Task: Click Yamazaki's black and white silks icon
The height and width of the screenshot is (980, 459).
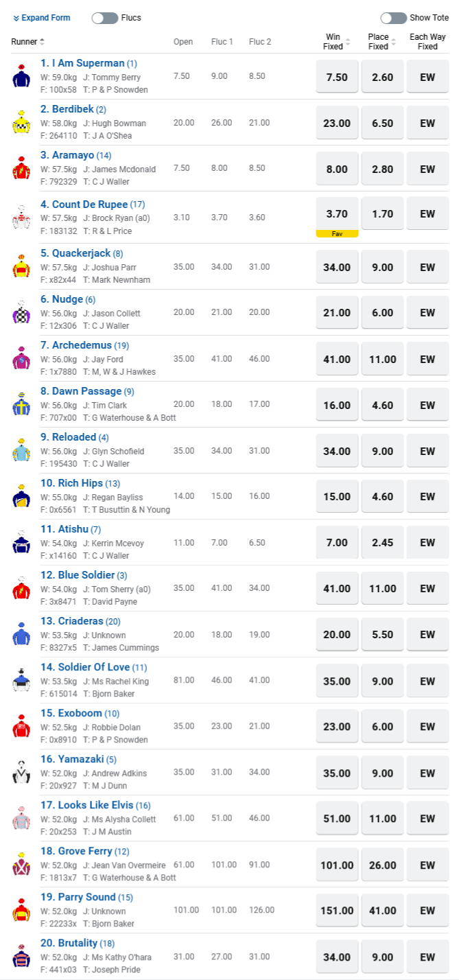Action: click(21, 772)
